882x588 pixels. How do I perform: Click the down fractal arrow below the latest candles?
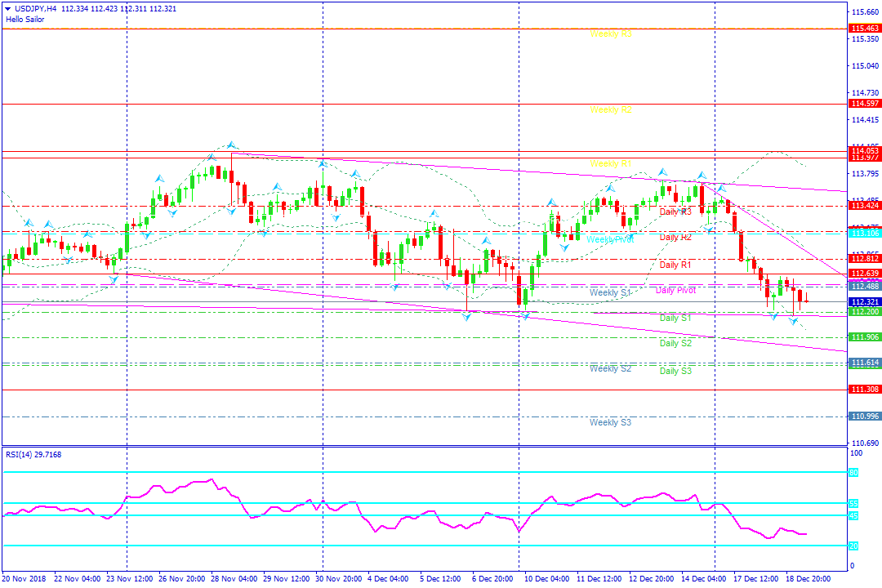coord(792,322)
